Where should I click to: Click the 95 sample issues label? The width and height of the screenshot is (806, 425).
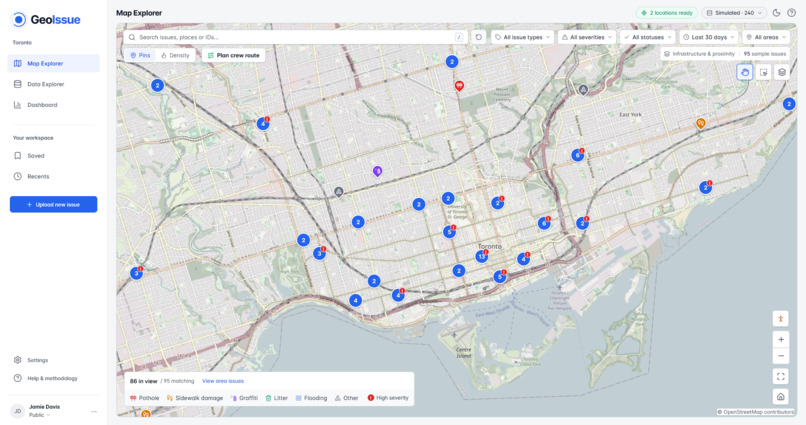(x=765, y=53)
